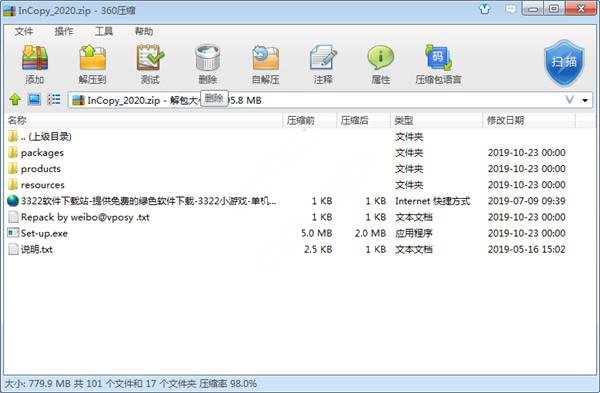Click the 2019-07-09 09:39 date cell
600x393 pixels.
click(x=527, y=201)
